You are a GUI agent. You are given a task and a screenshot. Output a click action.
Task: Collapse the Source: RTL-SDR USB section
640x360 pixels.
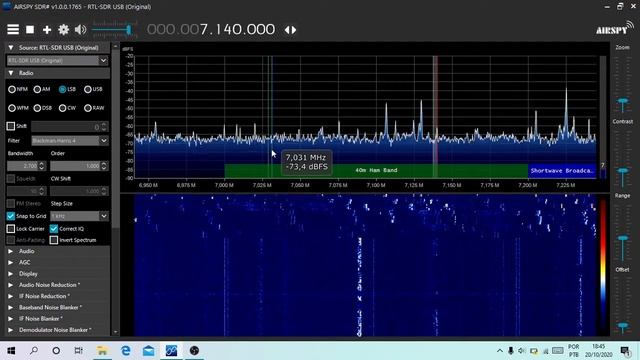(x=11, y=48)
